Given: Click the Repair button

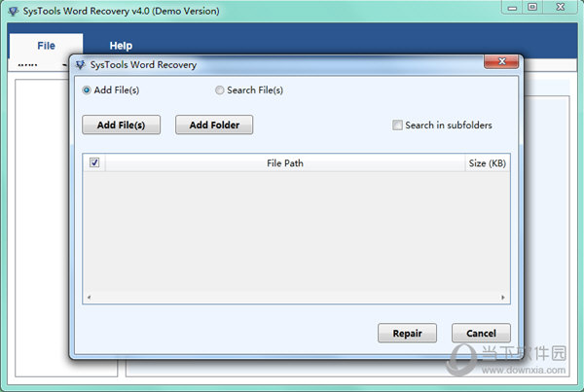Looking at the screenshot, I should click(x=407, y=334).
